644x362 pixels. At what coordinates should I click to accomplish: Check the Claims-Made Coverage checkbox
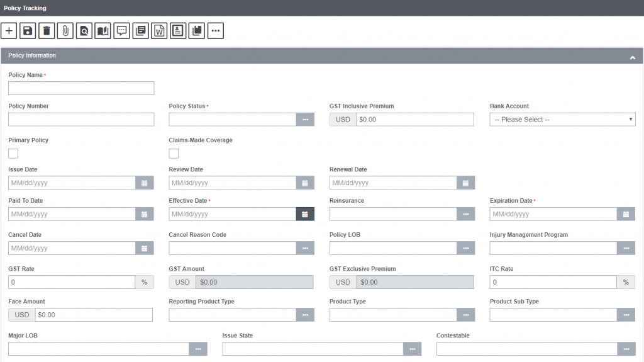coord(174,154)
